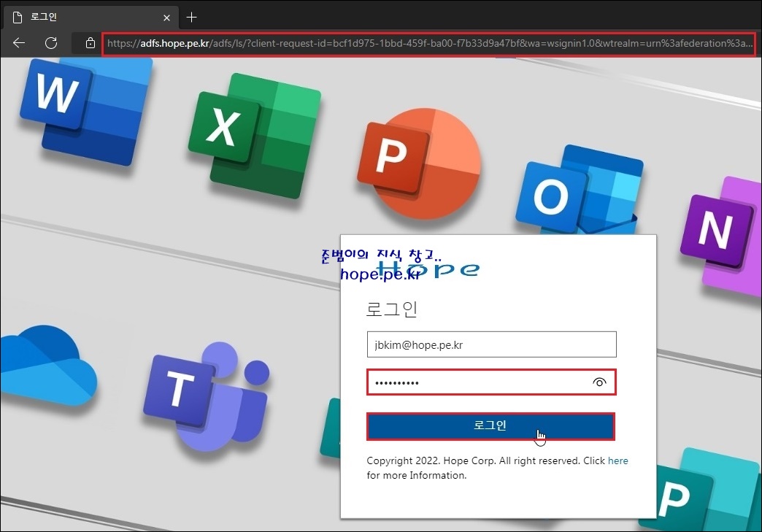Click the Word icon in the background
The image size is (762, 532).
85,111
